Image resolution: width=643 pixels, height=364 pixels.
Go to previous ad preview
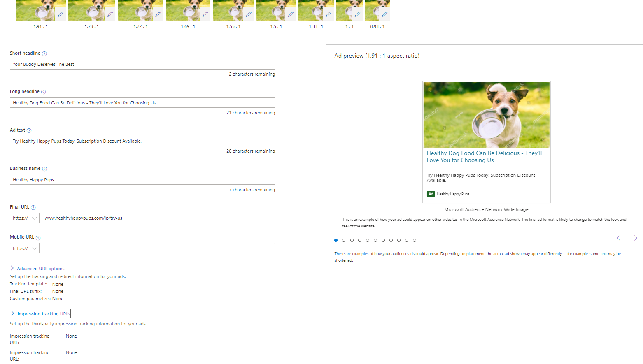618,238
